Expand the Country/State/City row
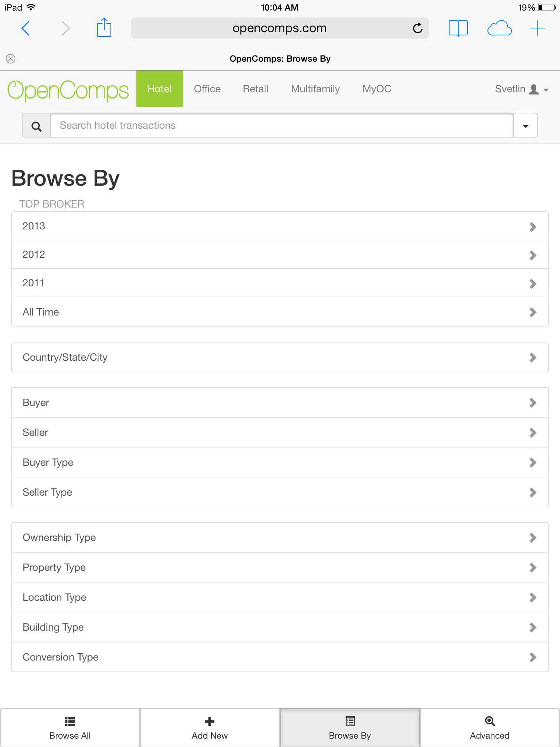Viewport: 560px width, 747px height. point(280,357)
